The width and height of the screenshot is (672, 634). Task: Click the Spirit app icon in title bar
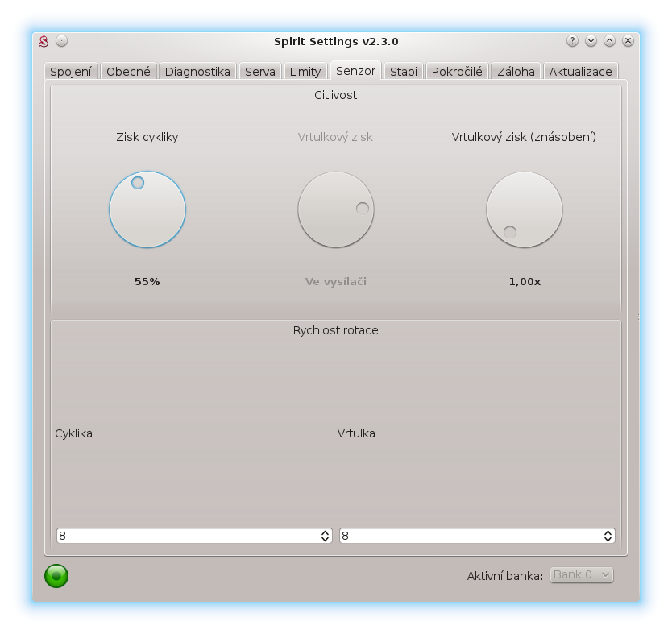[x=44, y=41]
